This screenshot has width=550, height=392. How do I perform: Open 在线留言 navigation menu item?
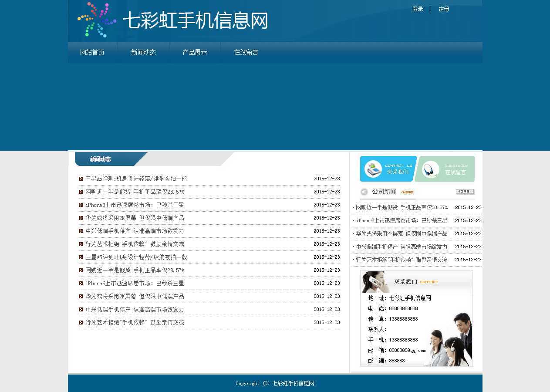(246, 53)
